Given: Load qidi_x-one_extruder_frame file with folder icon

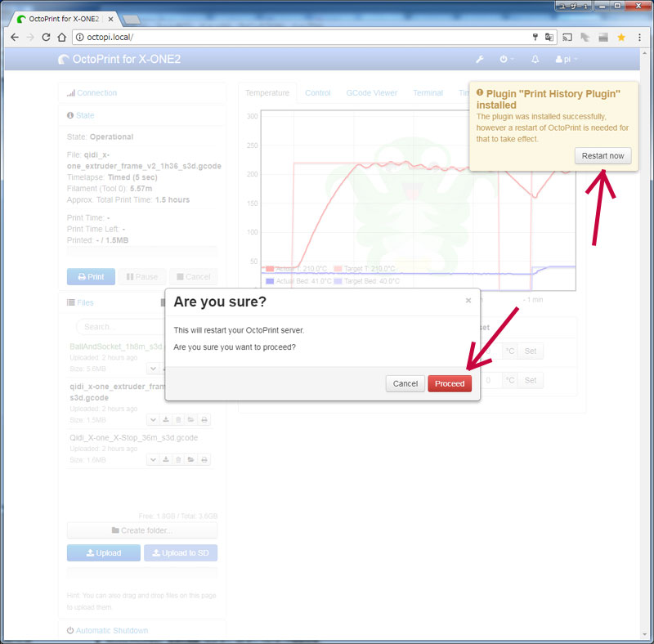Looking at the screenshot, I should click(x=190, y=419).
